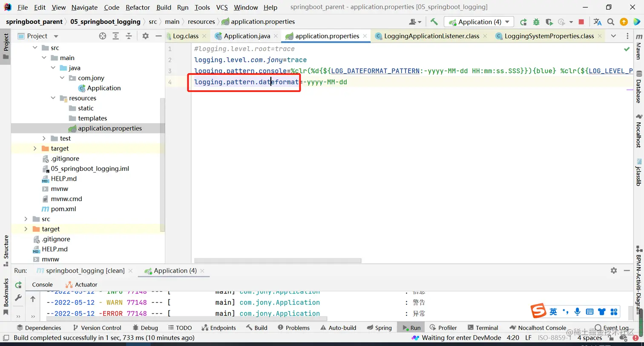The height and width of the screenshot is (346, 644).
Task: Switch to Actuator tab in Run panel
Action: pyautogui.click(x=81, y=285)
